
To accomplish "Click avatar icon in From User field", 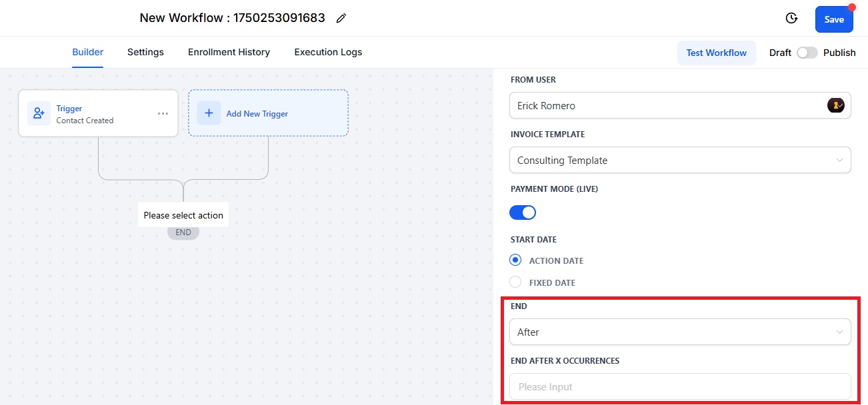I will (836, 105).
